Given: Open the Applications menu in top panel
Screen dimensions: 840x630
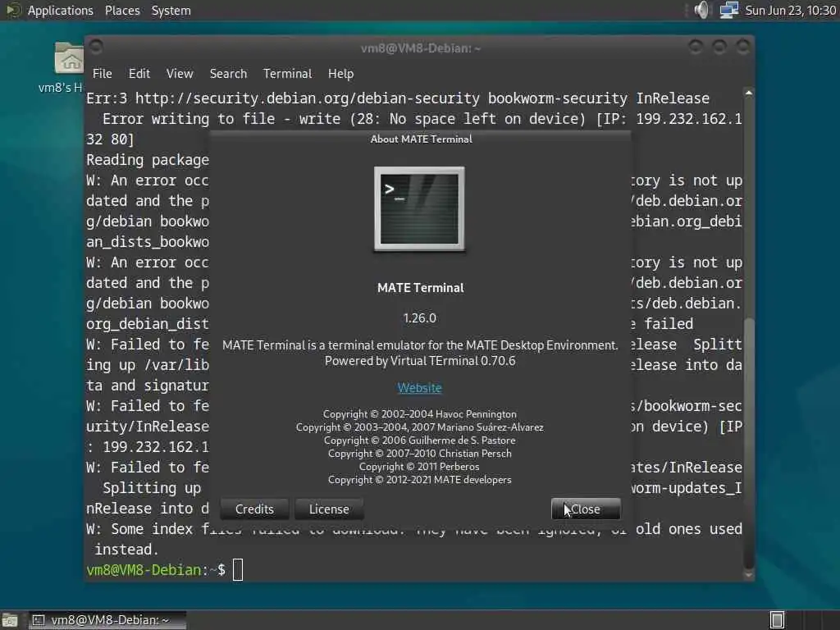Looking at the screenshot, I should click(61, 10).
